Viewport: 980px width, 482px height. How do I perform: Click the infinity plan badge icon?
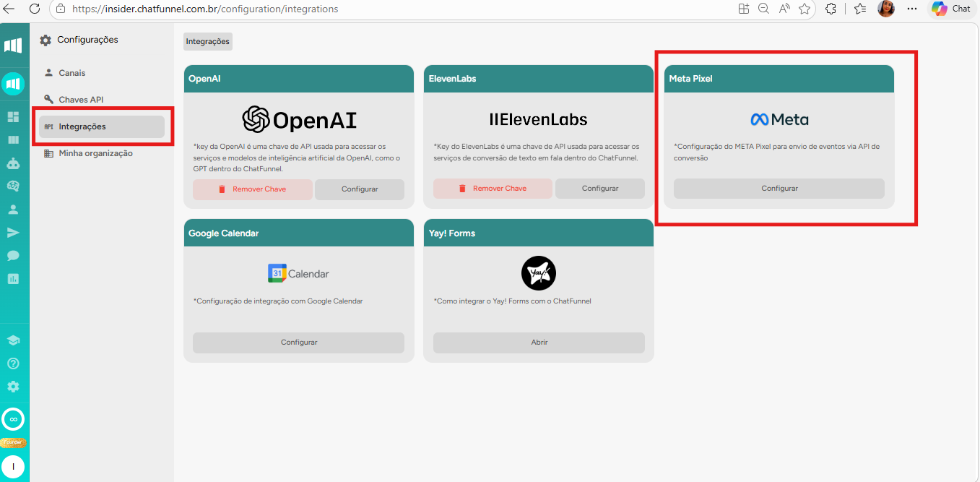click(x=13, y=419)
